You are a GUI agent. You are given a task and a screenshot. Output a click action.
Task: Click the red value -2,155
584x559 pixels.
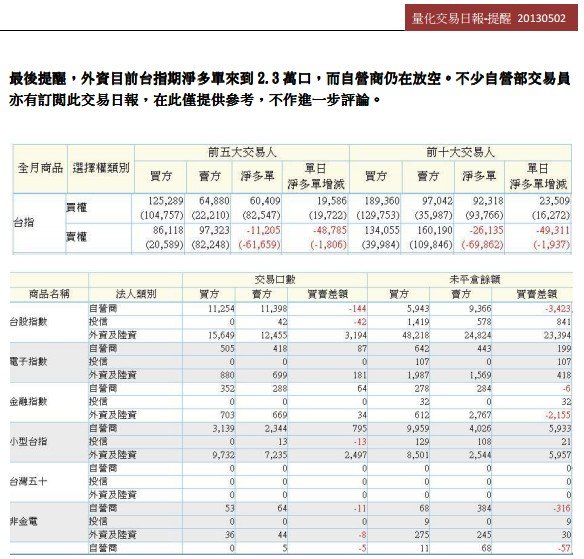[x=558, y=415]
